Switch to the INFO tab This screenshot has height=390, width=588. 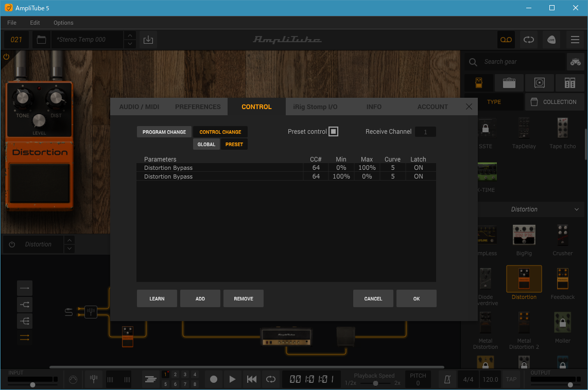pos(374,107)
